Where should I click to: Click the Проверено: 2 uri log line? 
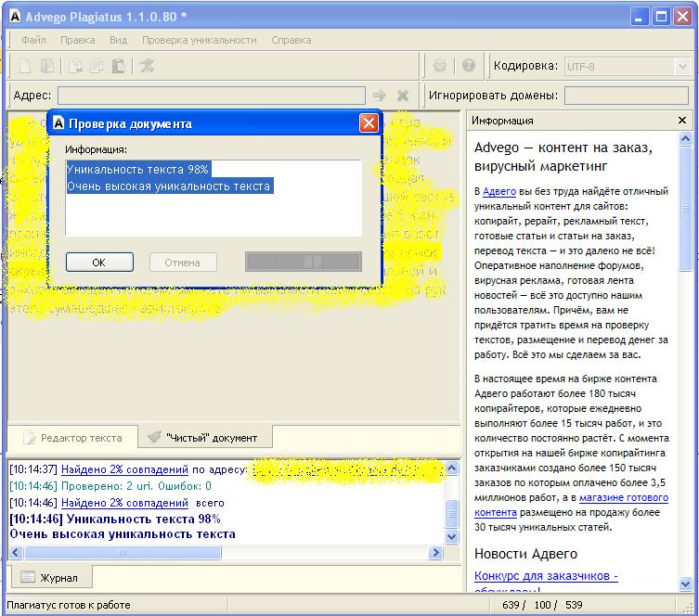coord(110,486)
